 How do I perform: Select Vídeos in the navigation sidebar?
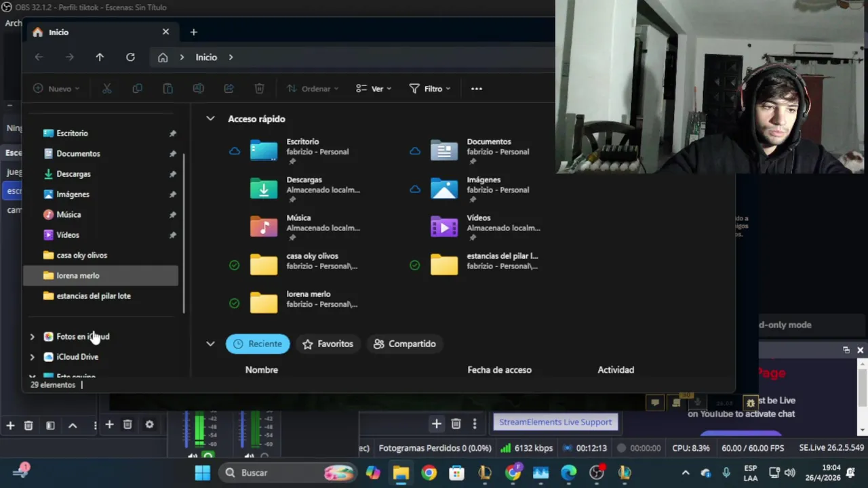click(x=100, y=235)
